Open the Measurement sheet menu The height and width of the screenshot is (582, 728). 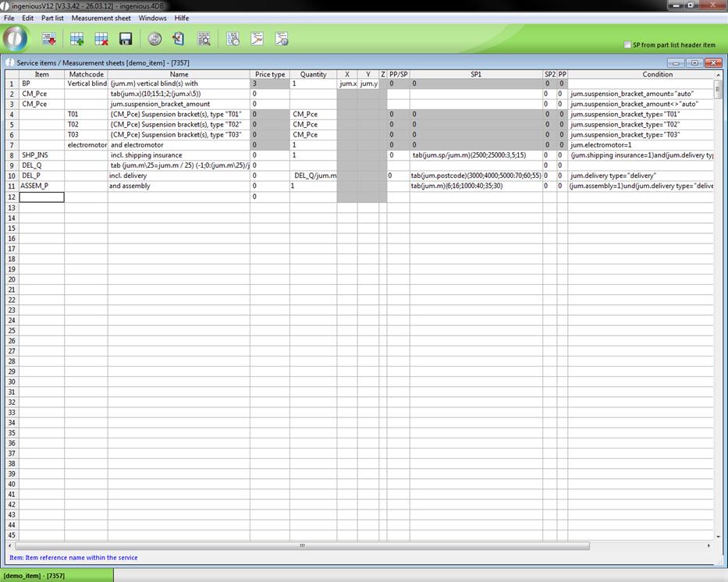point(101,18)
